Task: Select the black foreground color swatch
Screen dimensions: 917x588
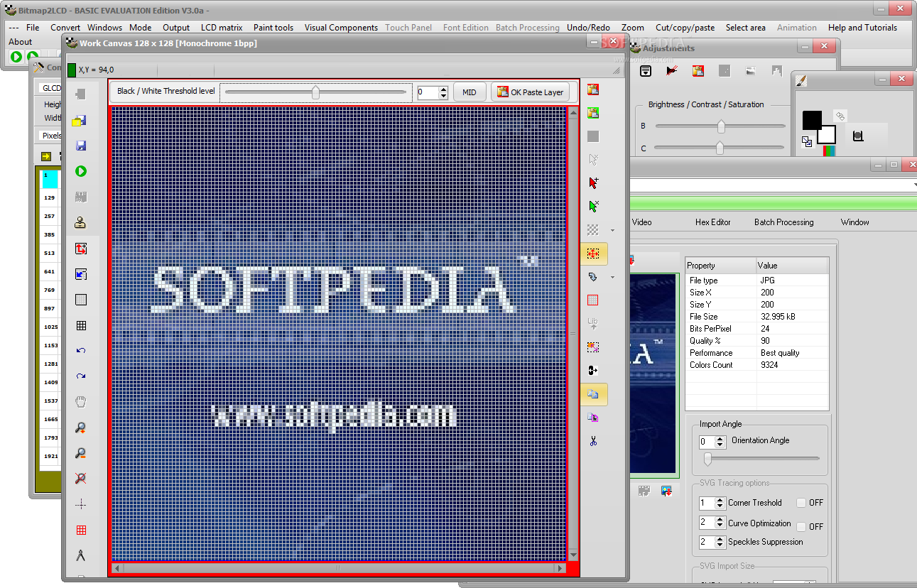Action: [812, 120]
